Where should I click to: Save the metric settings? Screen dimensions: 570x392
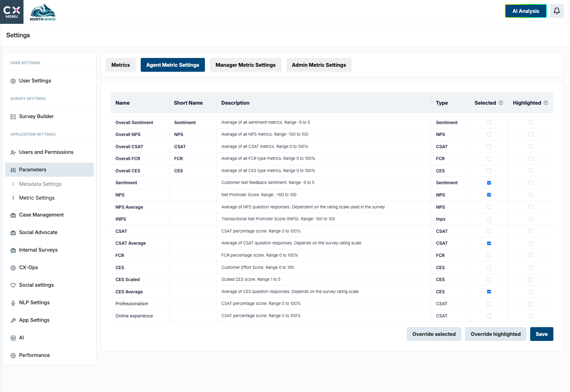[x=541, y=334]
